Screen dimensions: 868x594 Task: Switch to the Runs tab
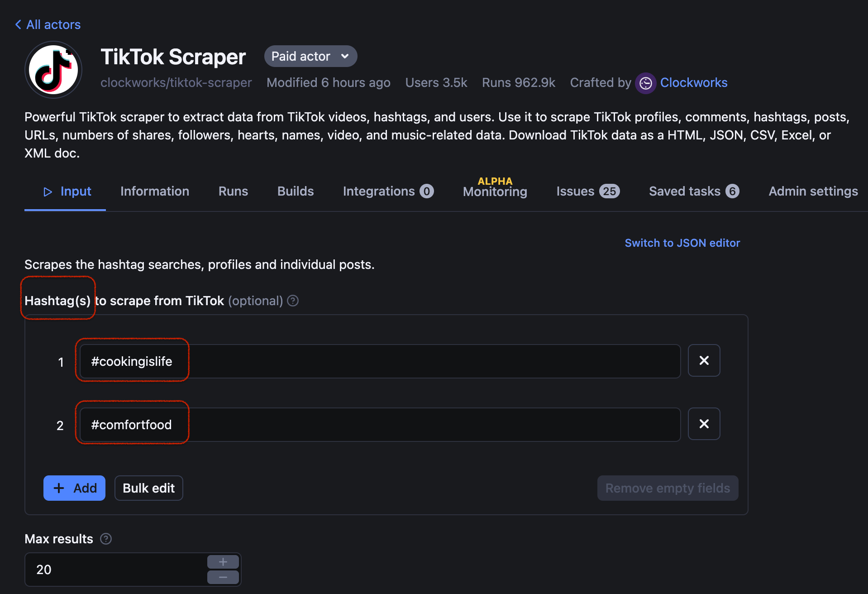pyautogui.click(x=233, y=191)
